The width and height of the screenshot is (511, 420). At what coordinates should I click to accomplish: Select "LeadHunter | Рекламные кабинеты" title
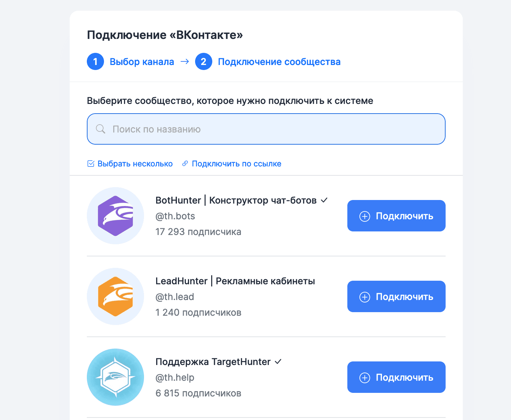click(235, 281)
